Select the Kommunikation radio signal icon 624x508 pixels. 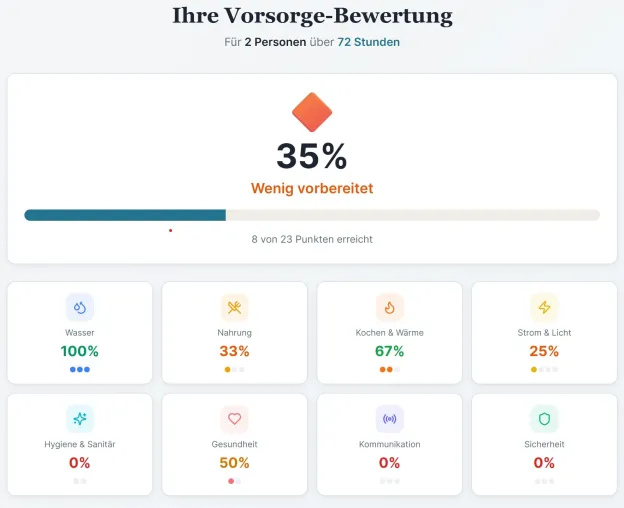point(390,418)
